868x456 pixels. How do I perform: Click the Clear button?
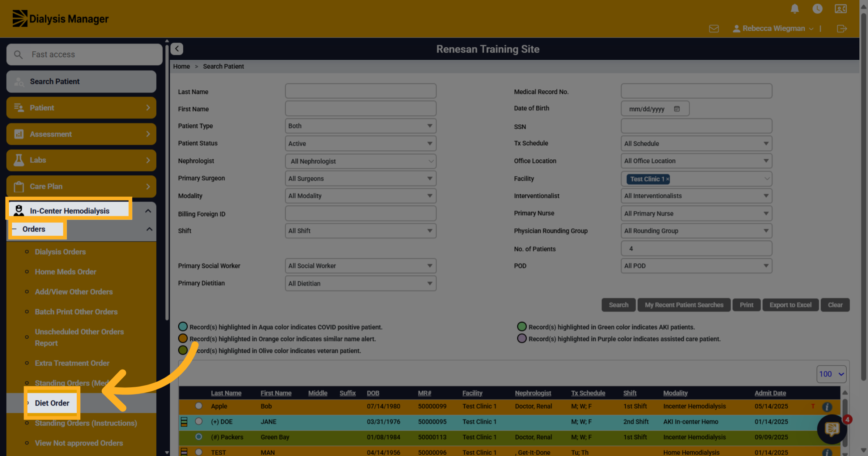pyautogui.click(x=835, y=305)
